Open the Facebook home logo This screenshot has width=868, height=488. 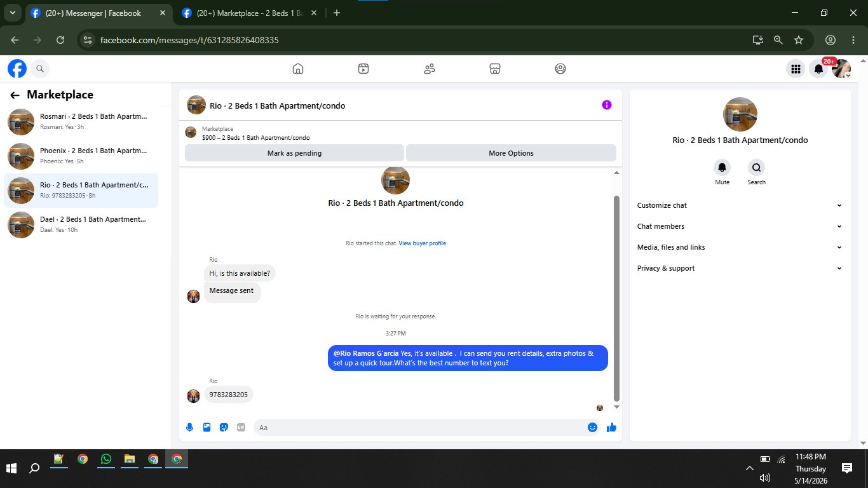pyautogui.click(x=17, y=69)
